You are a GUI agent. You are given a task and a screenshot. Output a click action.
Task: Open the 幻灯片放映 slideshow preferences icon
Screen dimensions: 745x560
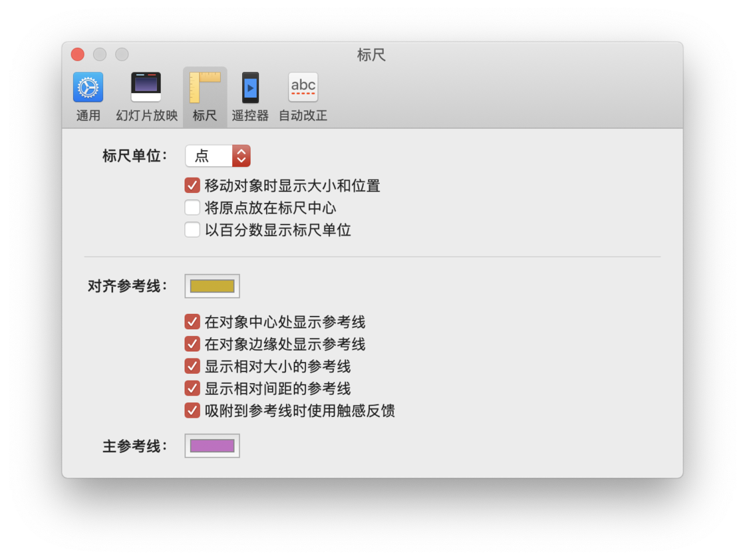tap(146, 87)
